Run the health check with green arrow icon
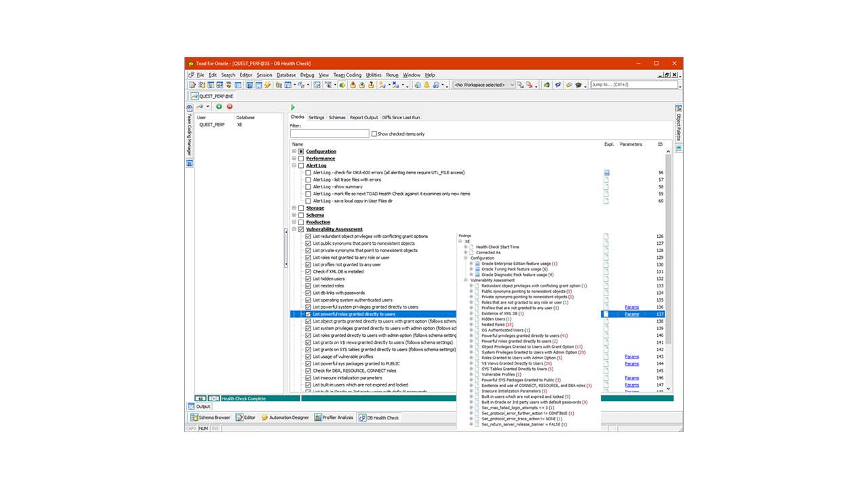868x488 pixels. pyautogui.click(x=293, y=107)
